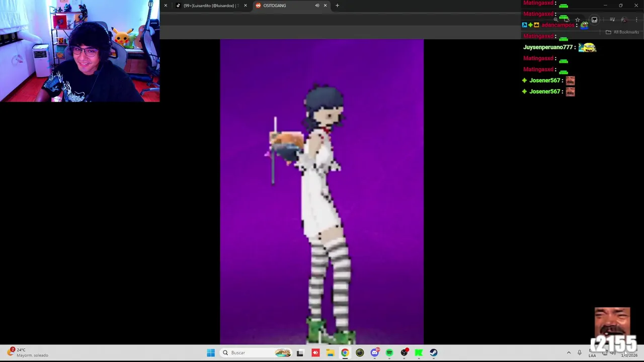Click the first Josener567 chat name
The width and height of the screenshot is (644, 362).
coord(545,80)
